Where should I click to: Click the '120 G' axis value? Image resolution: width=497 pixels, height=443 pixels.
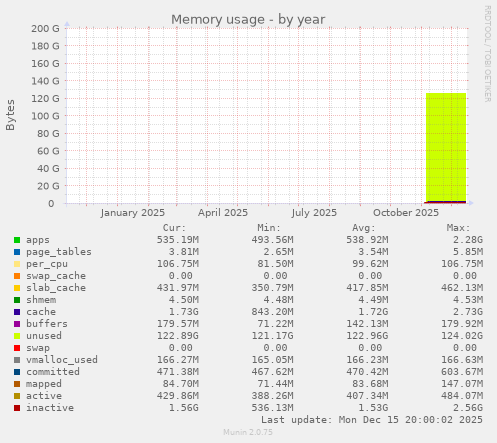(45, 98)
